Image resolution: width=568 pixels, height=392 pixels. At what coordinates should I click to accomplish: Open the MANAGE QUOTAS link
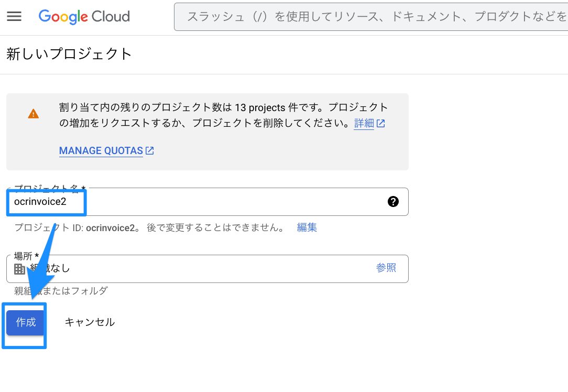[x=101, y=150]
